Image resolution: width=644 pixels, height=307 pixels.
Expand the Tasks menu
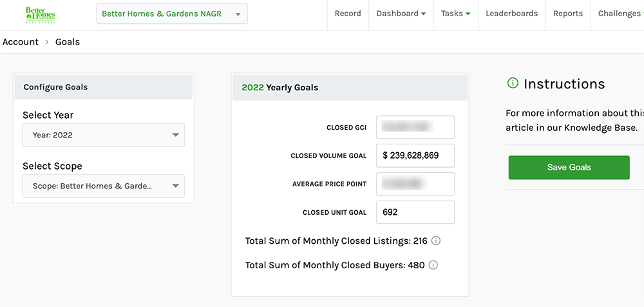[455, 14]
